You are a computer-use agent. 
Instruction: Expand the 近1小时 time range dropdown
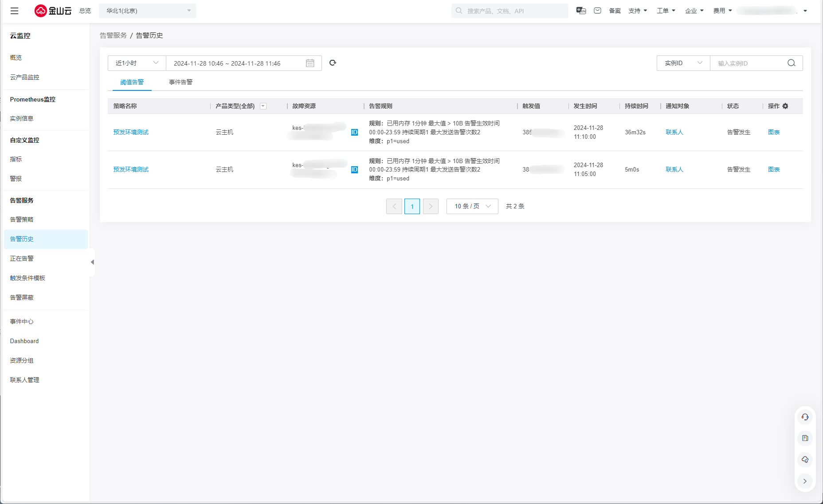tap(137, 63)
